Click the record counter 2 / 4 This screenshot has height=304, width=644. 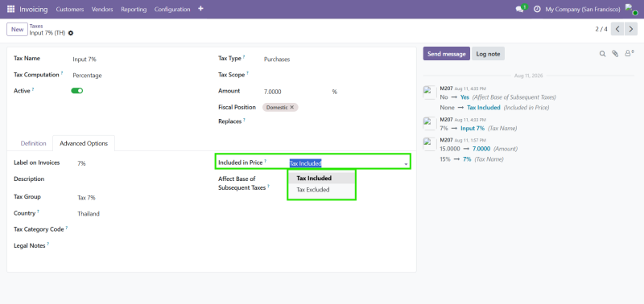601,29
